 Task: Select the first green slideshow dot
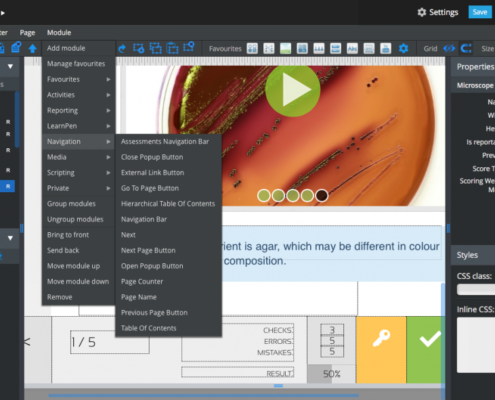pyautogui.click(x=264, y=196)
